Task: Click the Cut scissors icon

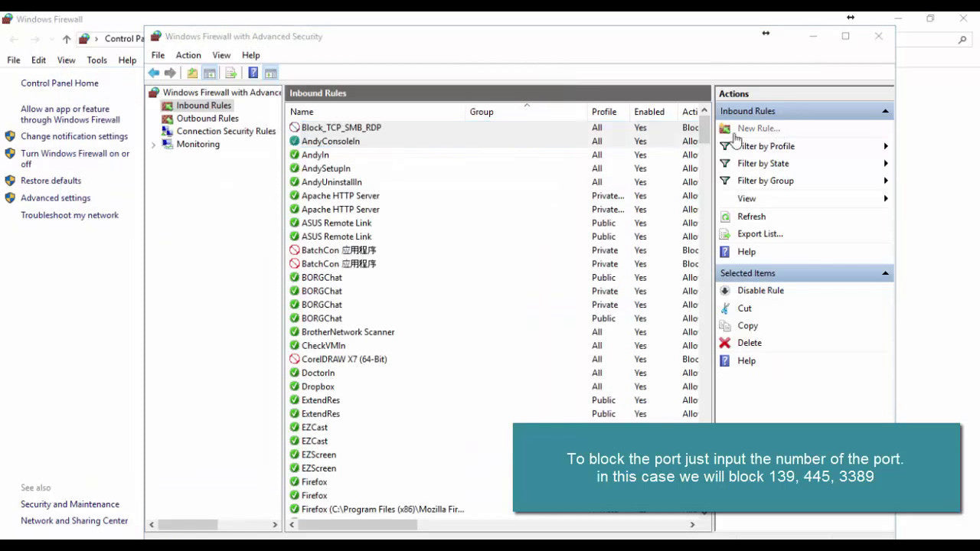Action: (725, 308)
